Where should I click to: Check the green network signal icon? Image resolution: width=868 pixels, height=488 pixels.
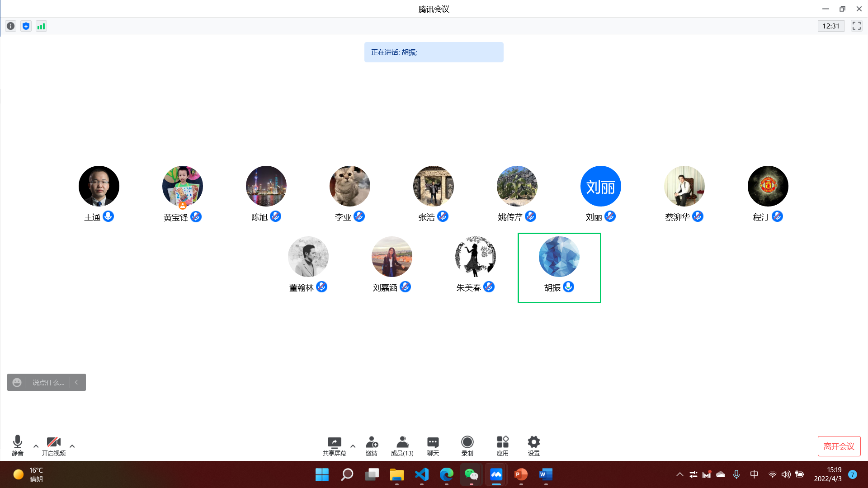[41, 26]
